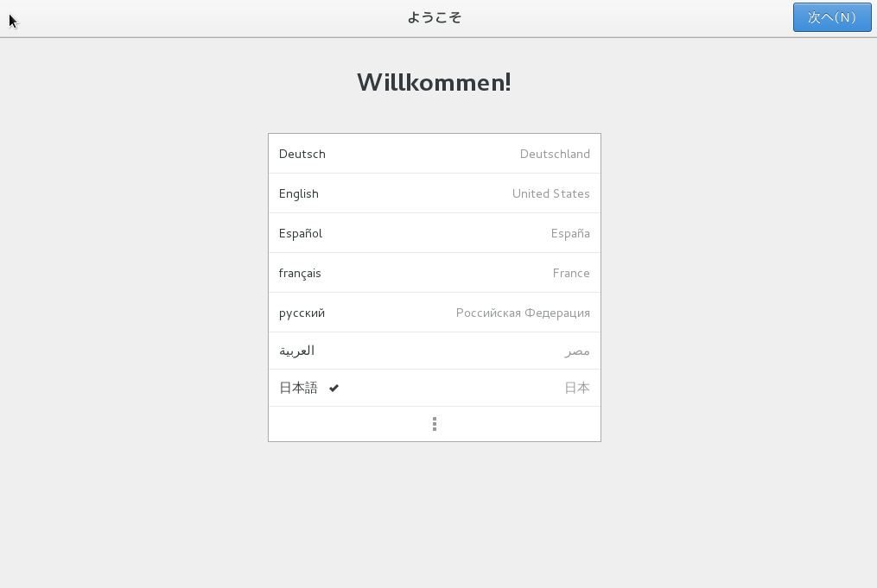Expand more languages via three-dot icon

click(435, 424)
